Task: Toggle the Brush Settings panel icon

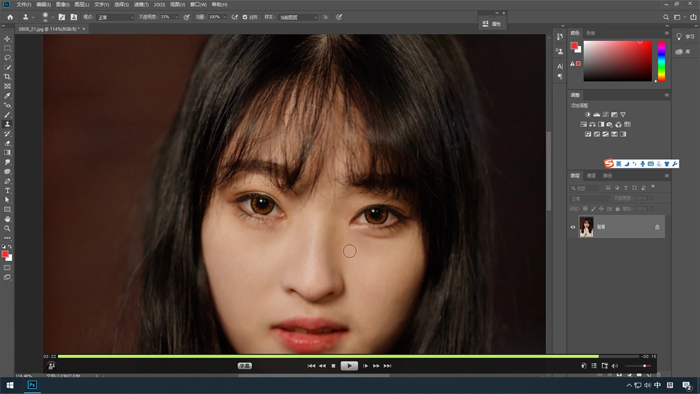Action: click(62, 17)
